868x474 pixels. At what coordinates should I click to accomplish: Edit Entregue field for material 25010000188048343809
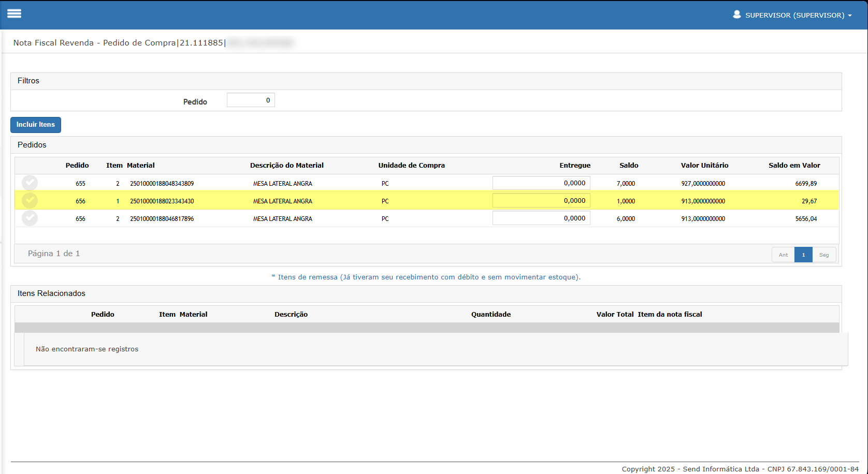(541, 183)
